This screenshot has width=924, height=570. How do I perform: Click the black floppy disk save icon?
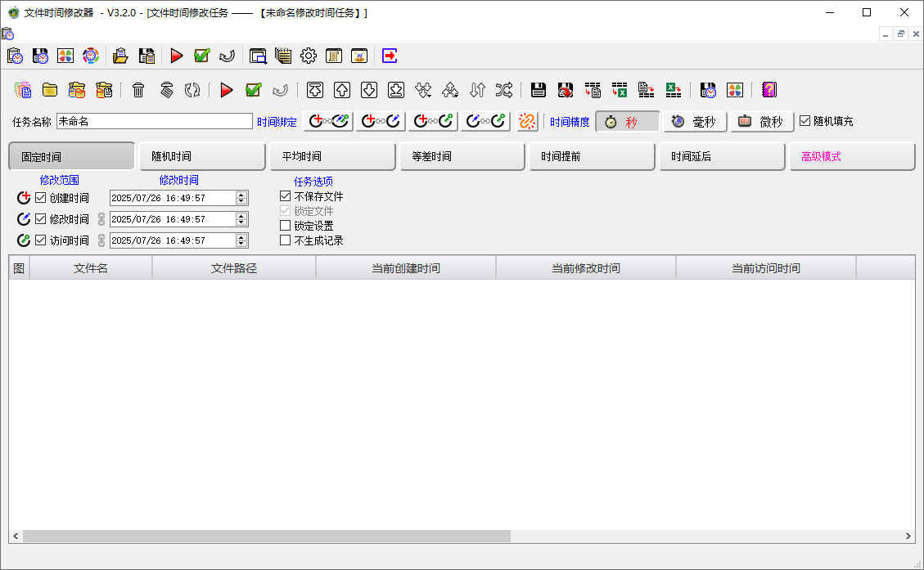coord(538,90)
